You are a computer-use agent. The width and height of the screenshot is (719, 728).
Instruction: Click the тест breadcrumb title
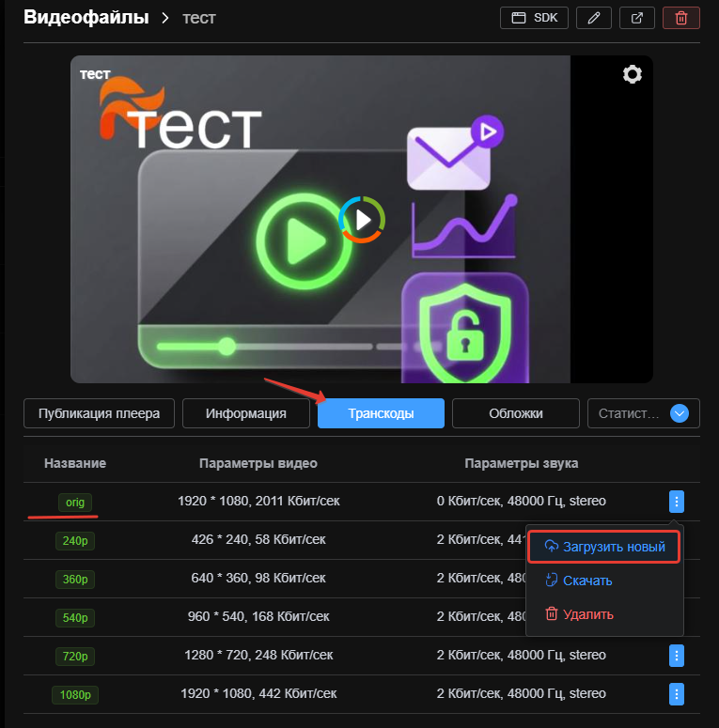[199, 18]
